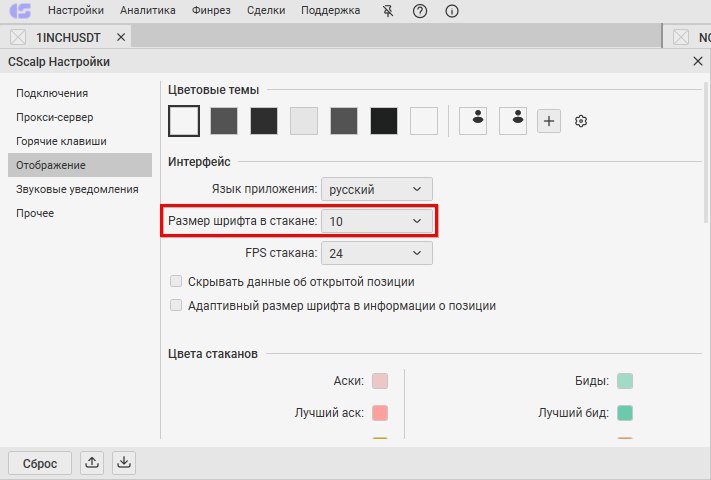Change the Биды color swatch
The image size is (711, 480).
(x=625, y=381)
